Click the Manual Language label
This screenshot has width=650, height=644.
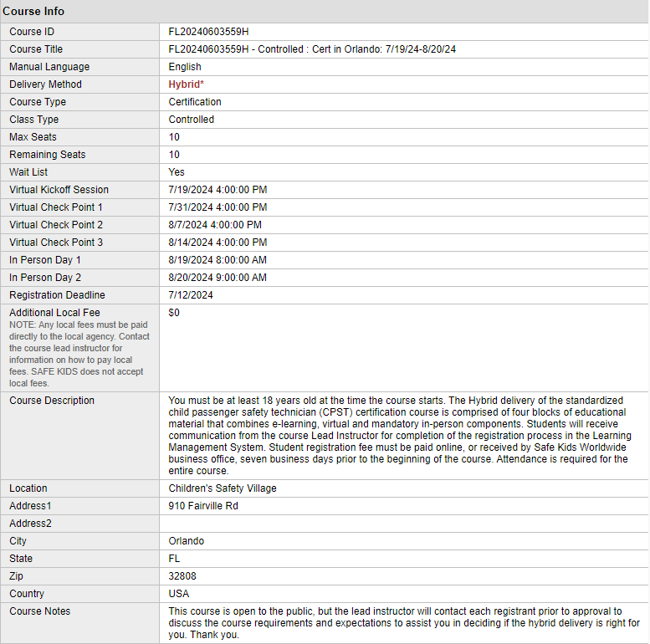tap(49, 67)
